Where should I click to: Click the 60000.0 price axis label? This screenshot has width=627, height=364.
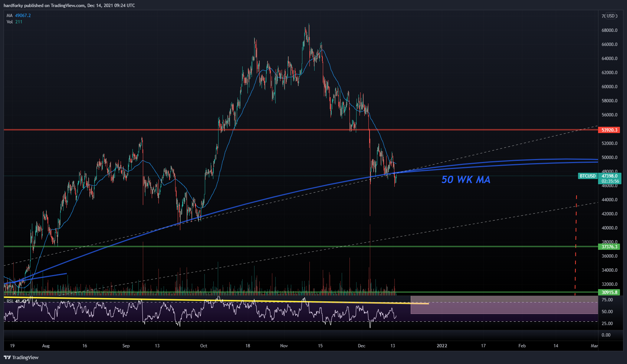(610, 87)
